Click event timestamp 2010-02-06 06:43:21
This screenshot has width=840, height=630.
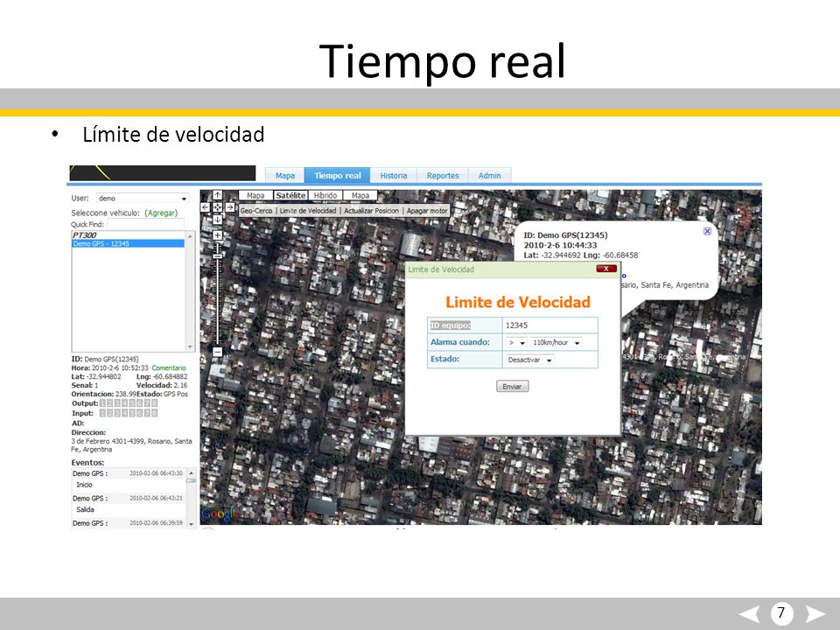point(156,498)
